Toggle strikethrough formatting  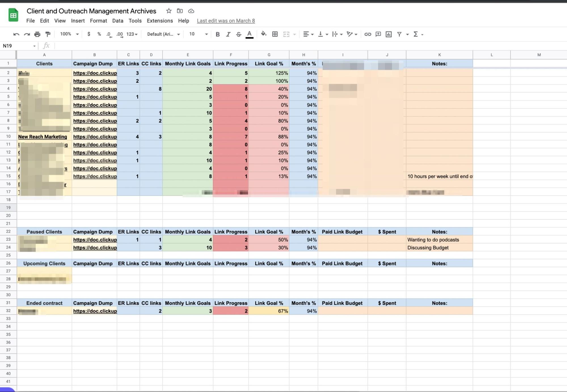coord(239,34)
